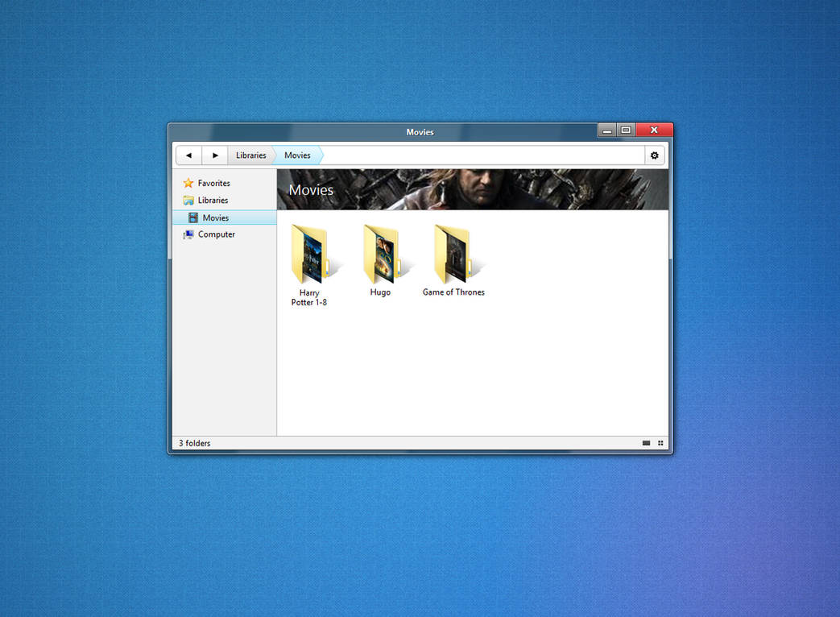
Task: Click the 'Game of Thrones' folder name
Action: pos(453,292)
